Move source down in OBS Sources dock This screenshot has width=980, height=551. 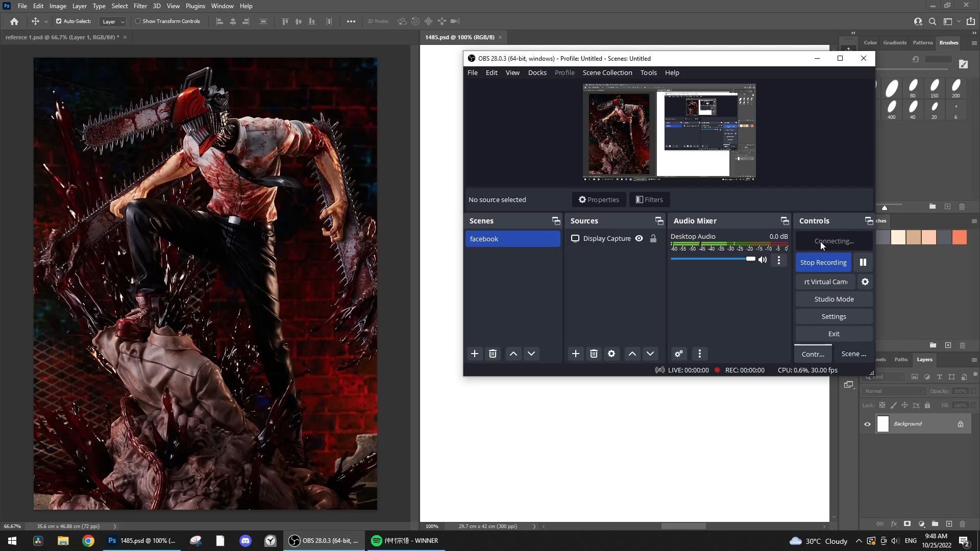click(650, 354)
